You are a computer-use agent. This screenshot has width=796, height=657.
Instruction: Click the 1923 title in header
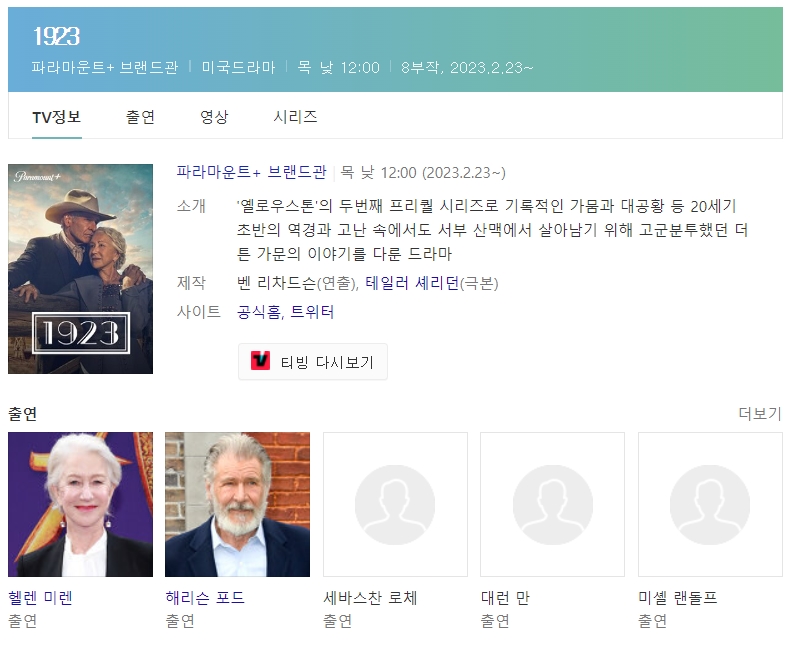tap(56, 36)
